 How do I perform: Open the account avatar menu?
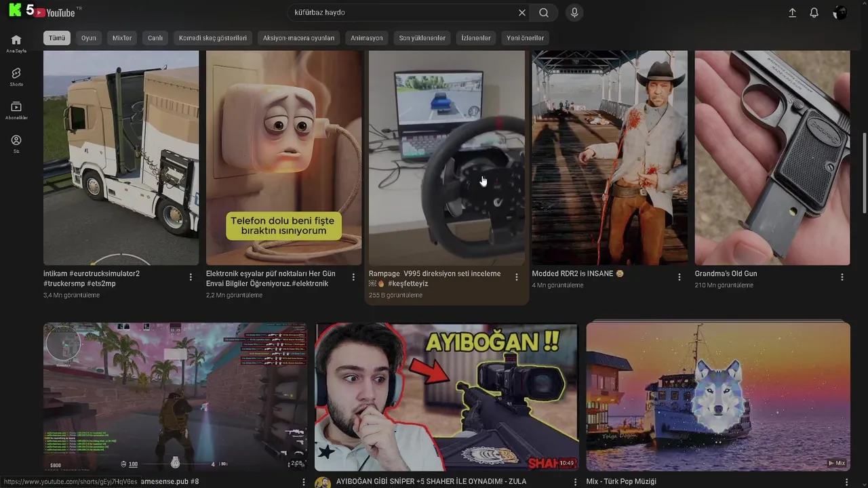[x=840, y=12]
